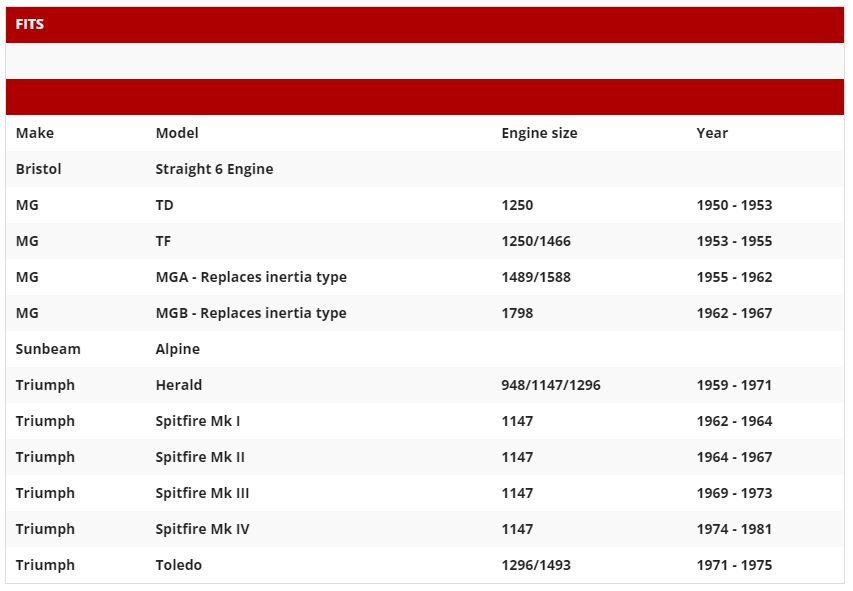Viewport: 853px width, 591px height.
Task: Click the 1147 engine size in Spitfire Mk IV row
Action: 517,528
